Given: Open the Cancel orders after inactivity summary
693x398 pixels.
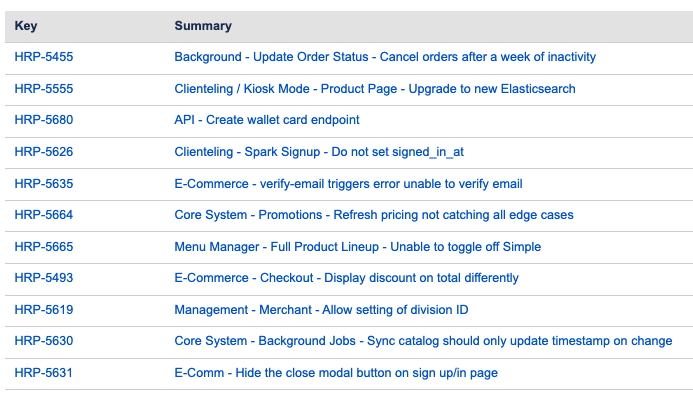Looking at the screenshot, I should pyautogui.click(x=385, y=57).
